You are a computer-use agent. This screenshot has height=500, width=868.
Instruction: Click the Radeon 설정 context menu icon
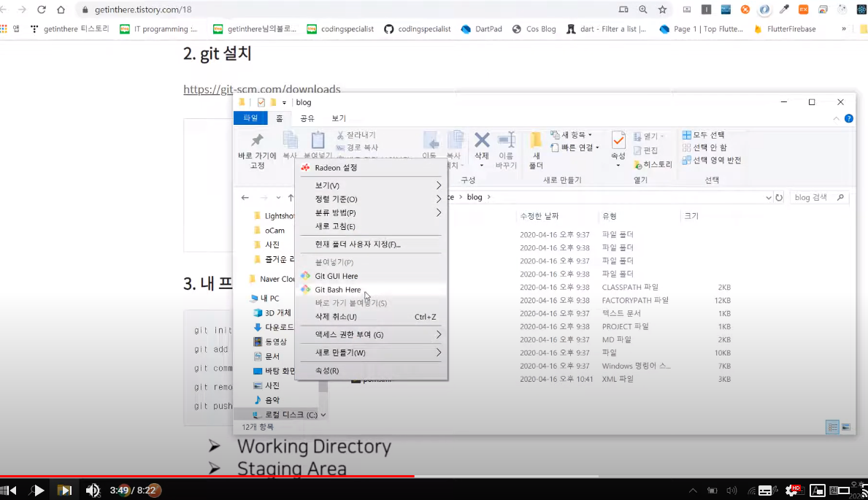[x=306, y=167]
